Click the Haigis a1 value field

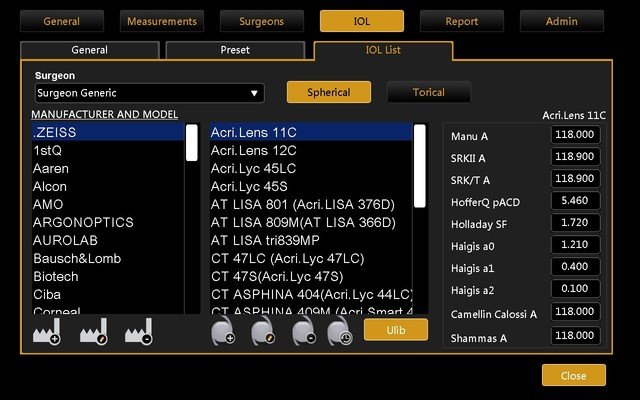[x=575, y=267]
